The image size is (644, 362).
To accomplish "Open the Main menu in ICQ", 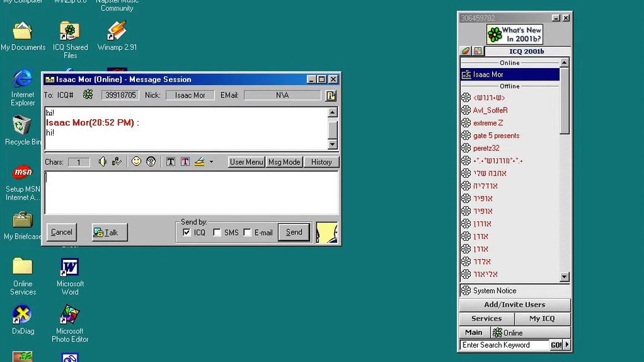I will 474,333.
